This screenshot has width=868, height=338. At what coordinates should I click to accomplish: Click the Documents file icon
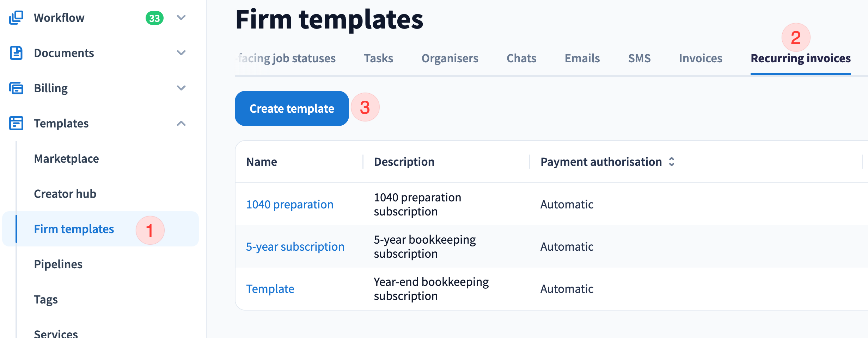[16, 53]
